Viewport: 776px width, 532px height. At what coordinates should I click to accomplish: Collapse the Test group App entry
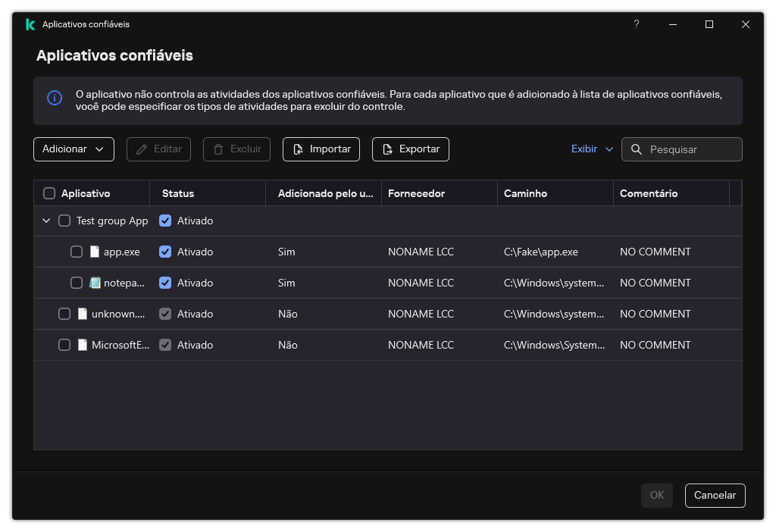(46, 220)
